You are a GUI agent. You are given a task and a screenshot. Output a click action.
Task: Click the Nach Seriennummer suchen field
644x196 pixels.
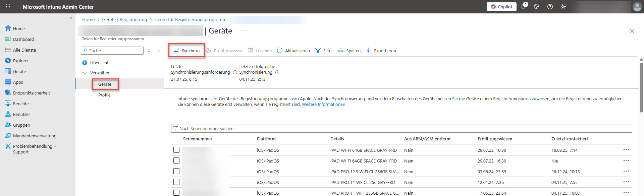coord(401,129)
